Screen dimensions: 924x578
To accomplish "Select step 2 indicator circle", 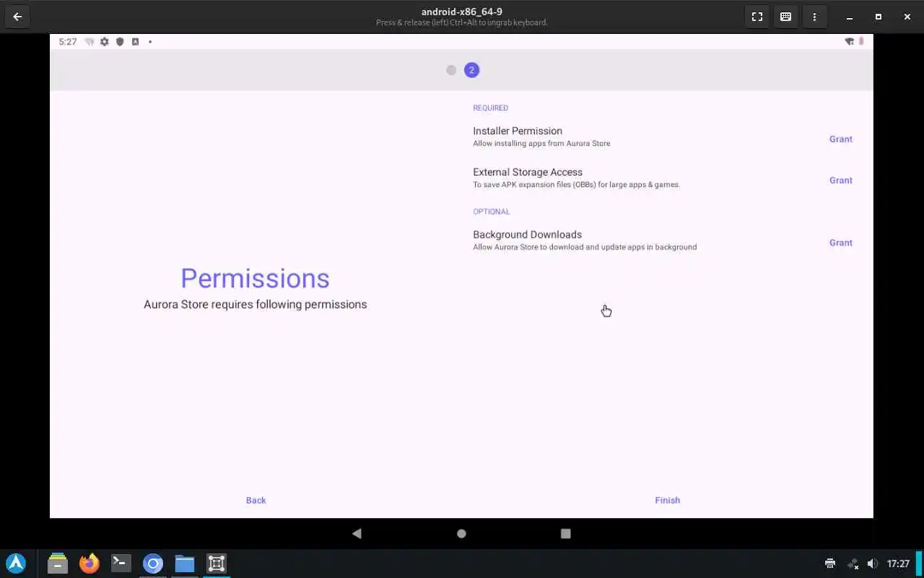I will coord(471,70).
